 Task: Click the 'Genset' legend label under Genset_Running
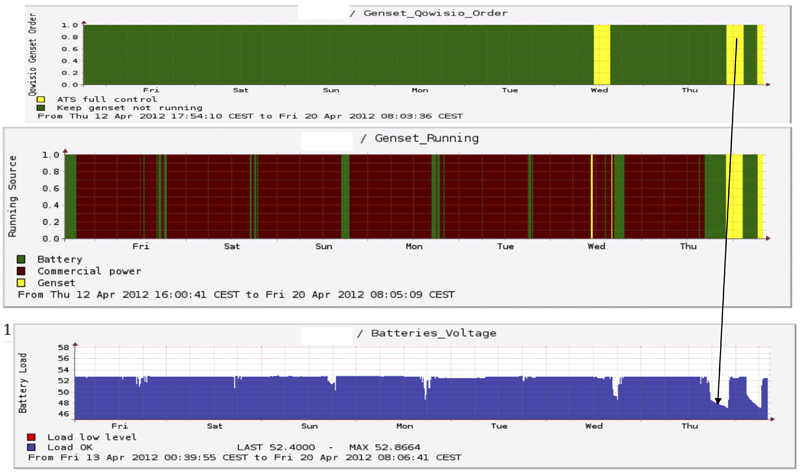pyautogui.click(x=56, y=283)
